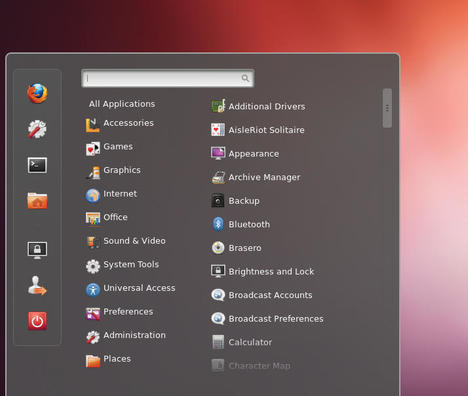Click the Sound & Video icon
The width and height of the screenshot is (468, 396).
[x=93, y=242]
